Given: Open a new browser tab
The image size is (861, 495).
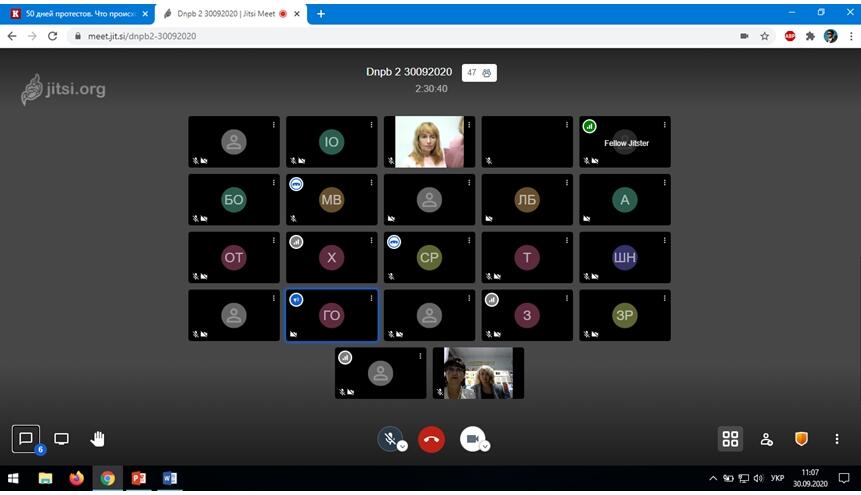Looking at the screenshot, I should point(321,13).
